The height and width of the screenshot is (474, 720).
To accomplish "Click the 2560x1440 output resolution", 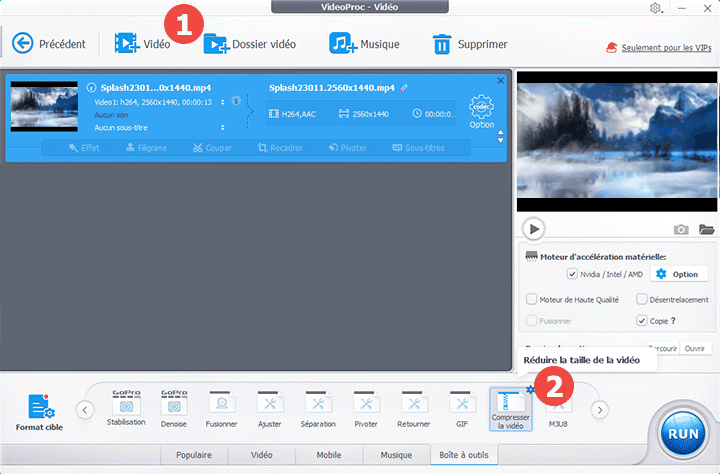I will [x=364, y=114].
